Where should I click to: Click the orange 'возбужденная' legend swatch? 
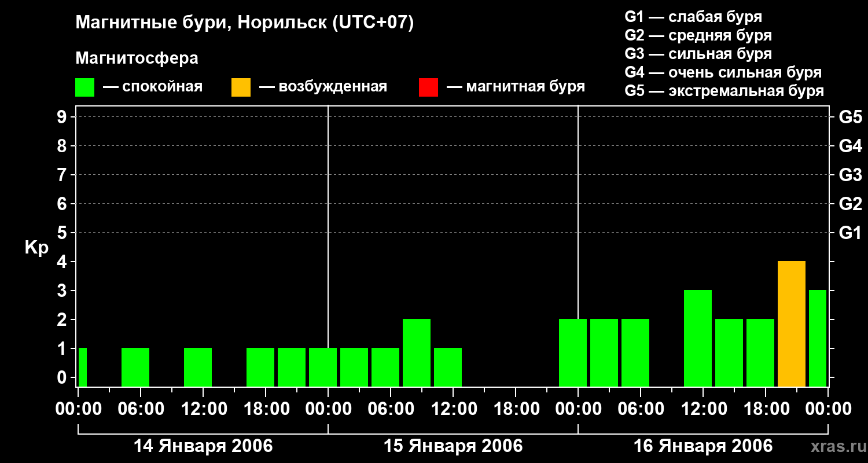[241, 87]
